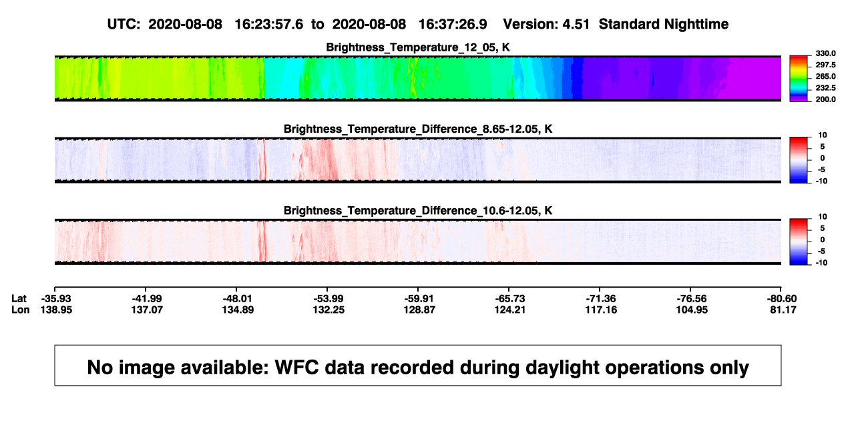The image size is (868, 445).
Task: Click the Brightness_Temperature_12_05 image strip
Action: pos(418,79)
